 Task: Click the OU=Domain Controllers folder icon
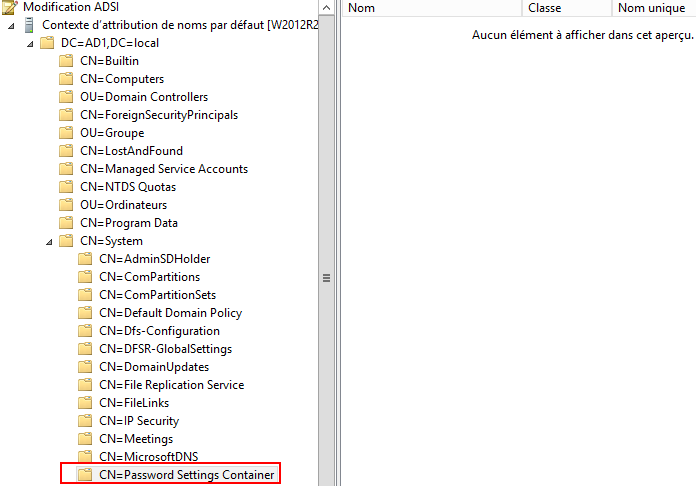tap(66, 97)
